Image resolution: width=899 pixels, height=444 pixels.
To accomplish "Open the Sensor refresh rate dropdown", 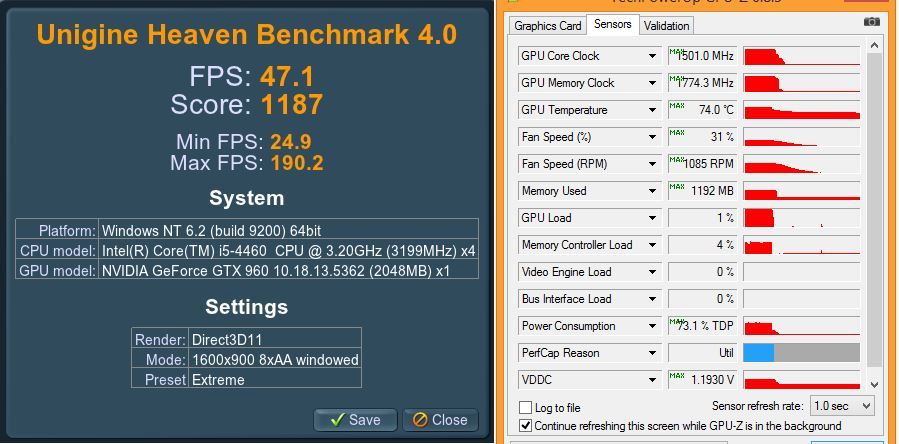I will click(842, 406).
